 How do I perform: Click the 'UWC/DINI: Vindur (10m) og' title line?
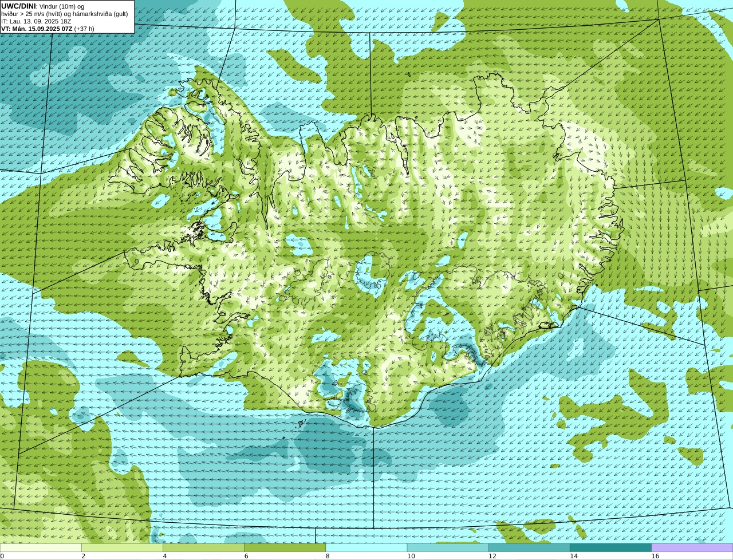[x=42, y=6]
